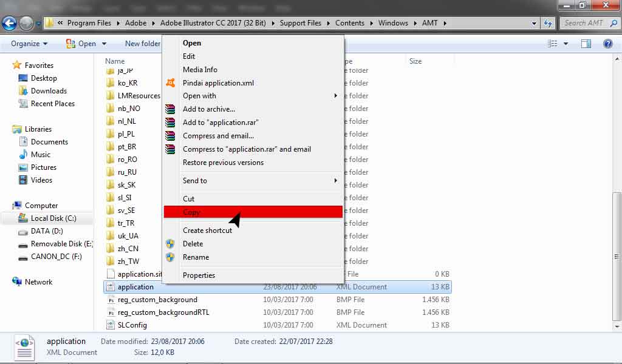This screenshot has width=622, height=364.
Task: Click the Favorites star icon
Action: 16,65
